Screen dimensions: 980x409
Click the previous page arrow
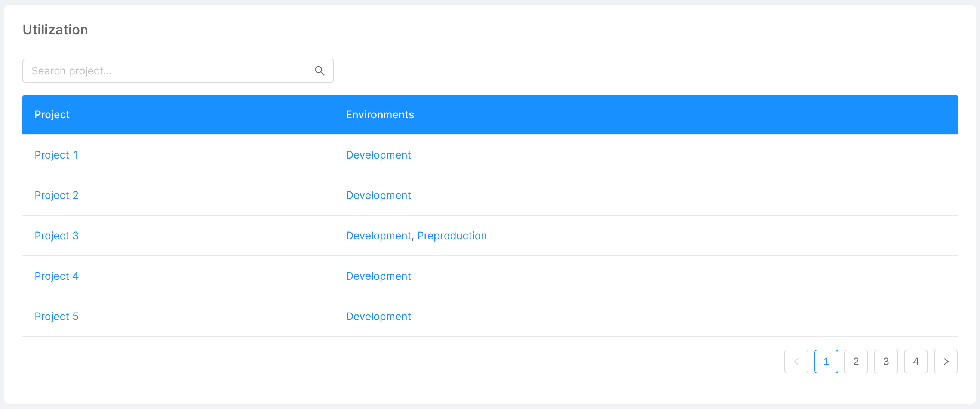pyautogui.click(x=796, y=362)
